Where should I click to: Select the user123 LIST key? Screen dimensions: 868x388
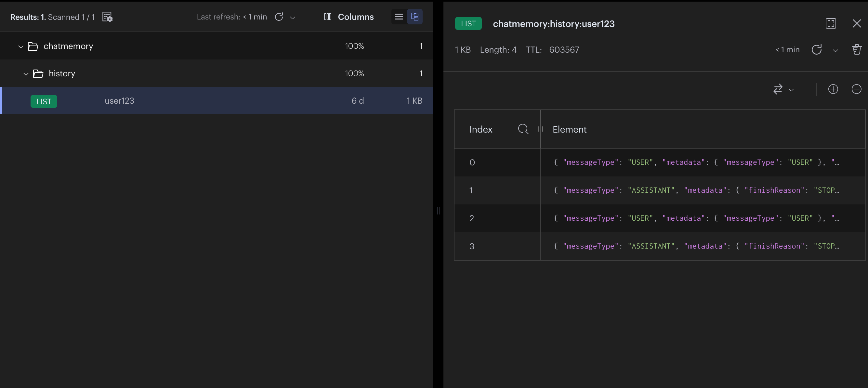(119, 101)
